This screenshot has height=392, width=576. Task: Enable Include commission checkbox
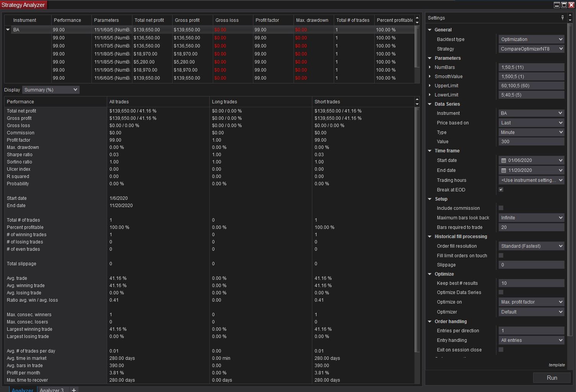(501, 208)
